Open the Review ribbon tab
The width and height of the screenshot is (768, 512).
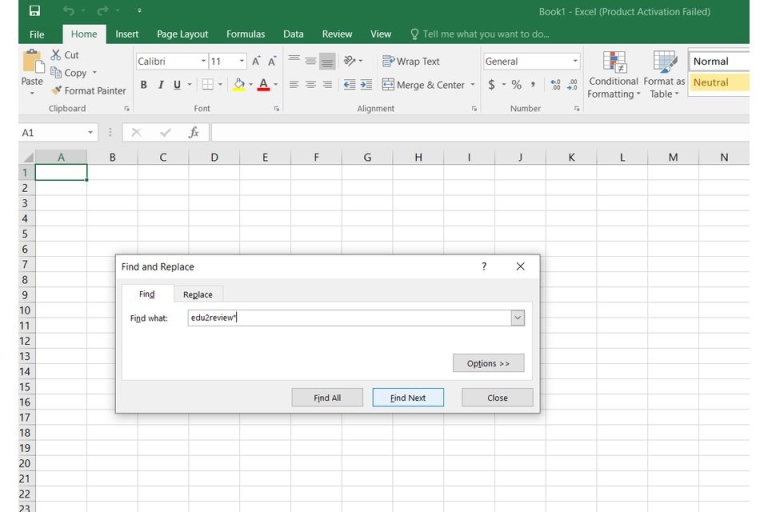(x=337, y=34)
